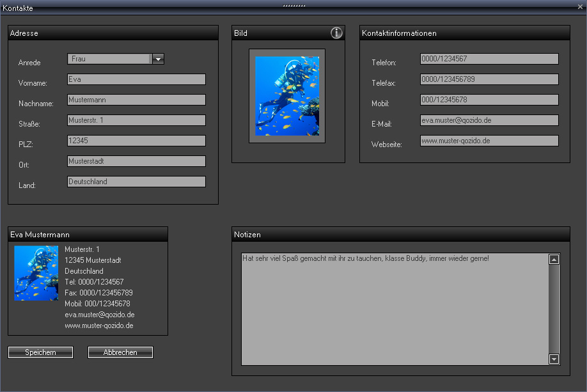Viewport: 587px width, 392px height.
Task: Select the small contact thumbnail of Eva Mustermann
Action: point(36,273)
